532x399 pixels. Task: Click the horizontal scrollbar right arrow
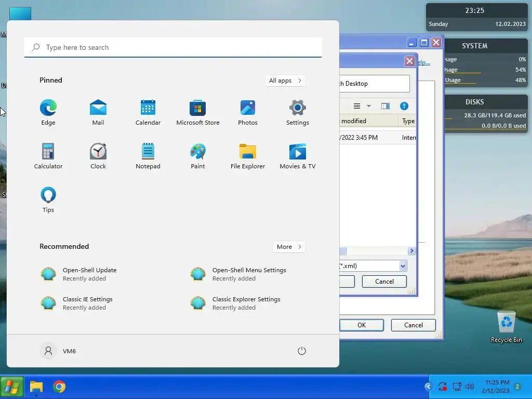click(411, 251)
